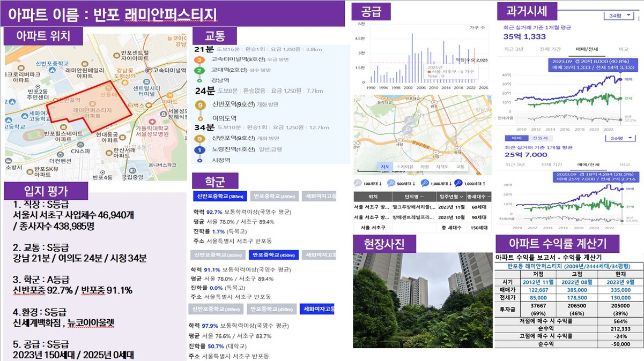Viewport: 644px width, 361px height.
Task: Click the 35억 1,333 price text
Action: (x=524, y=36)
